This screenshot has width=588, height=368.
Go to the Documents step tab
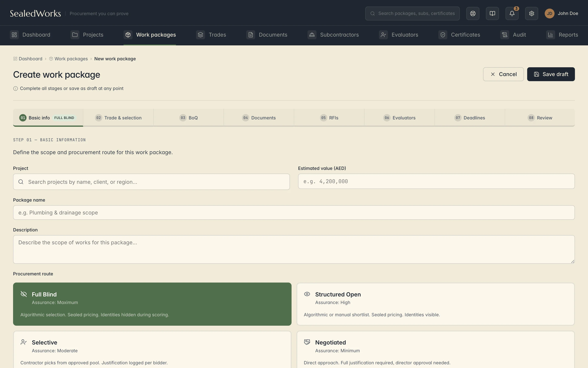click(x=259, y=118)
